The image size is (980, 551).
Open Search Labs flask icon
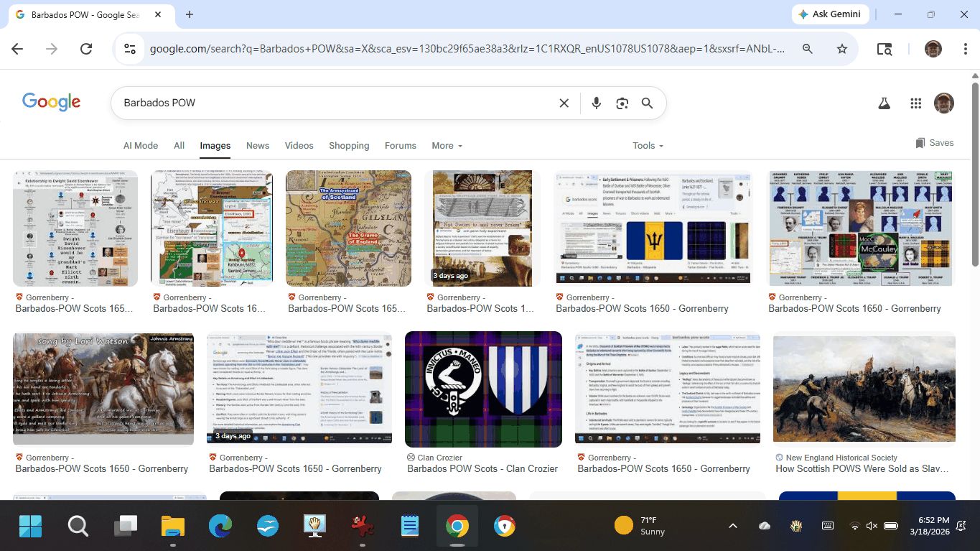point(884,103)
